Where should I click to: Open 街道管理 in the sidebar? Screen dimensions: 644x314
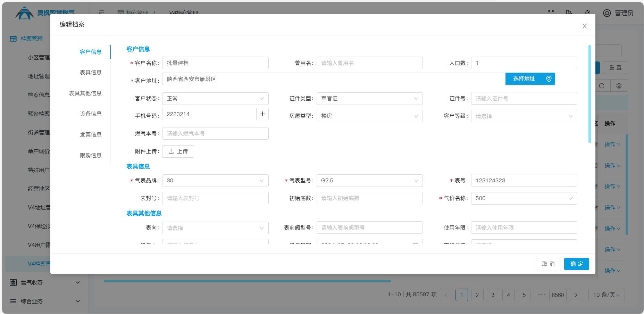39,132
